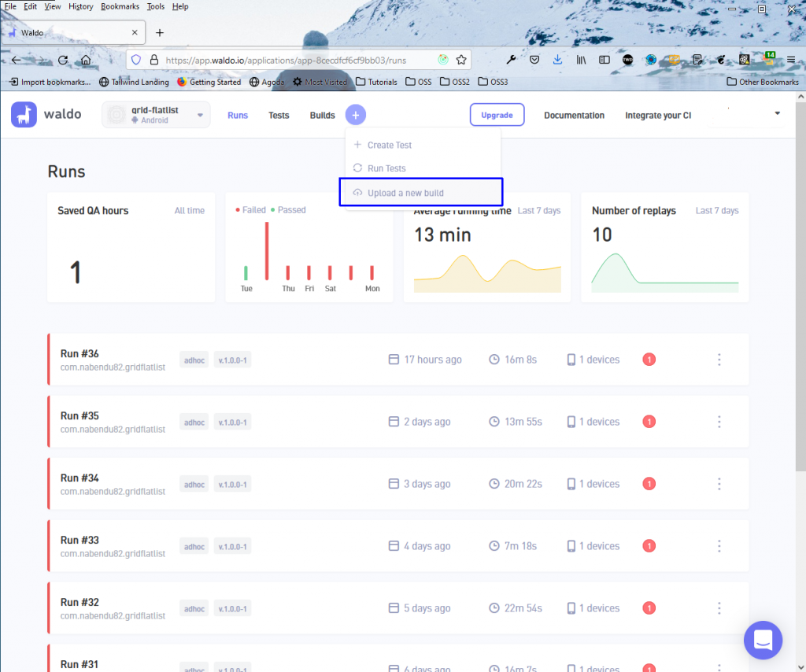
Task: Open the Other Bookmarks folder
Action: (x=763, y=82)
